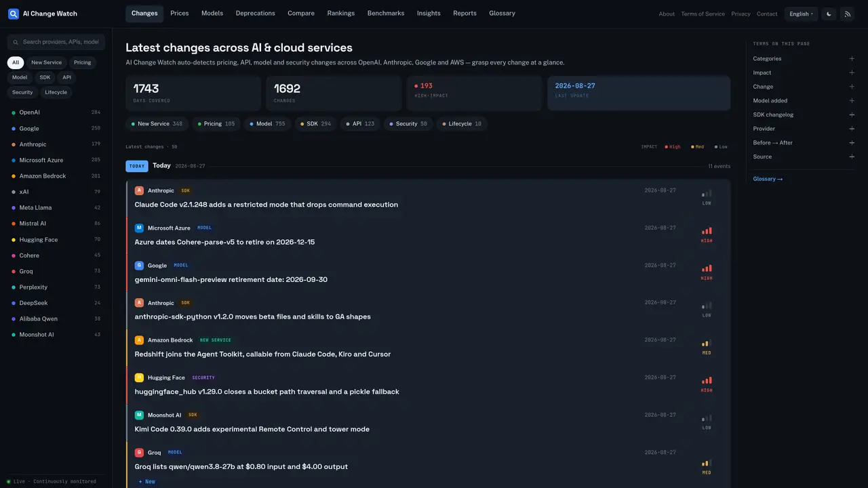Click the Anthropic avatar on Claude Code entry
Screen dimensions: 868x488
click(139, 190)
